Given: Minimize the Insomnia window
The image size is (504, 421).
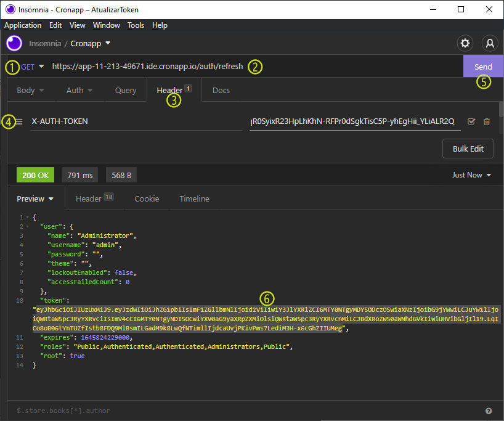Looking at the screenshot, I should coord(433,9).
